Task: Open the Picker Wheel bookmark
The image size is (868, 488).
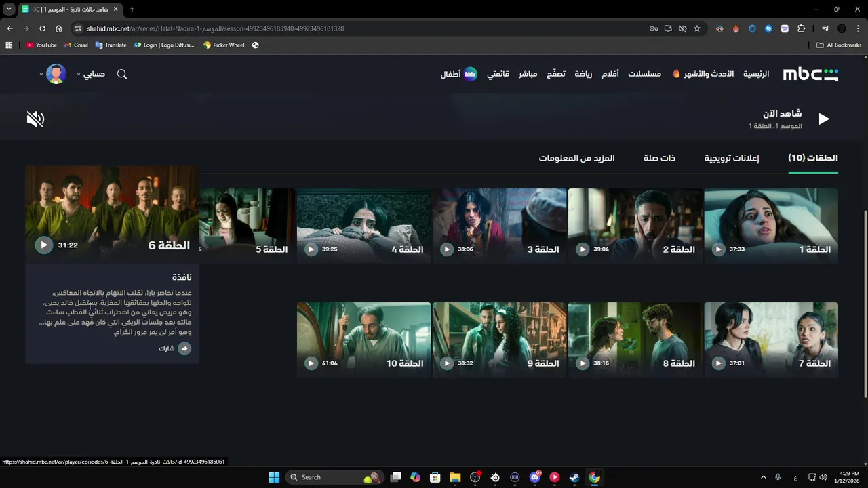Action: coord(224,45)
